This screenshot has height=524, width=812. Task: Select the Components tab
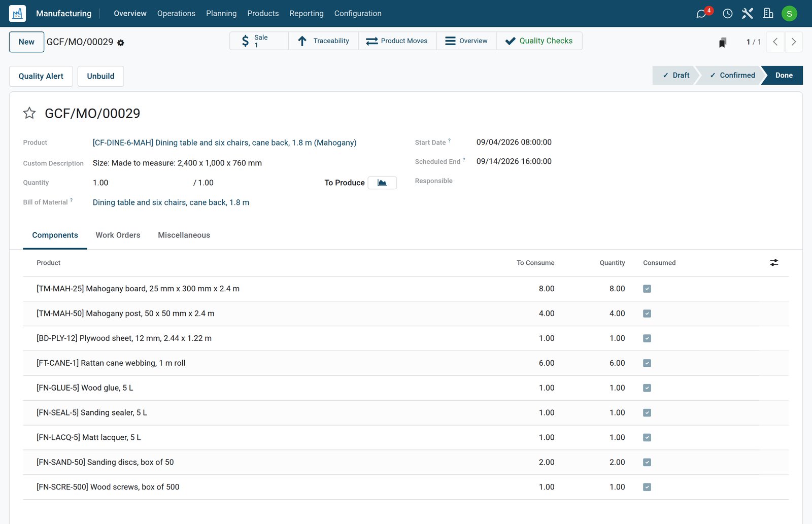point(55,235)
